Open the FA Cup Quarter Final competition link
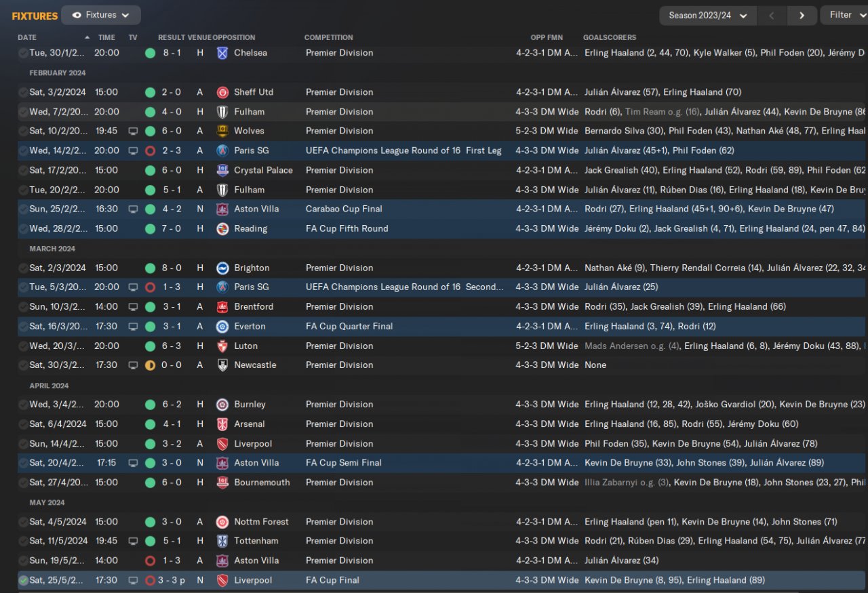This screenshot has height=593, width=868. coord(349,326)
